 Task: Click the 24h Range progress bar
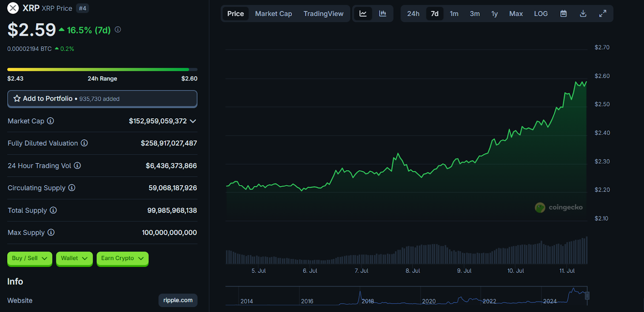pos(102,70)
